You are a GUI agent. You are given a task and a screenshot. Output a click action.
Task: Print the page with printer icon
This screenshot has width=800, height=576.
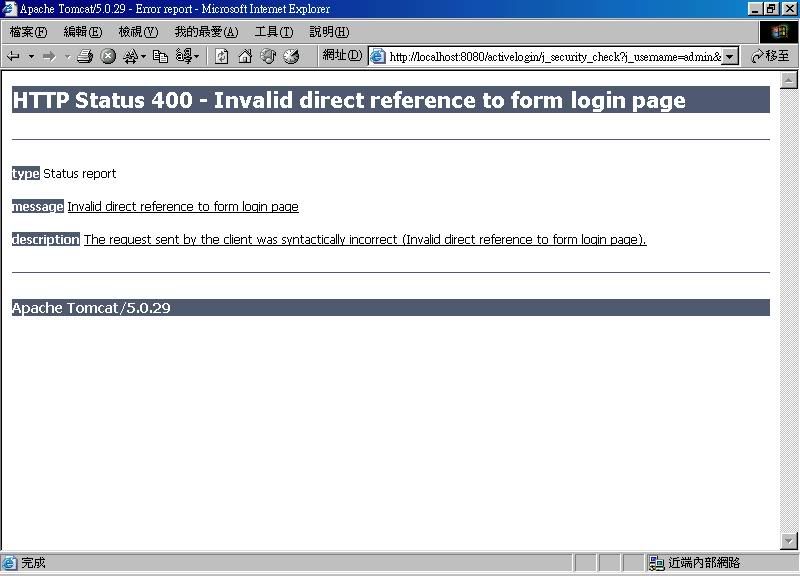point(85,56)
